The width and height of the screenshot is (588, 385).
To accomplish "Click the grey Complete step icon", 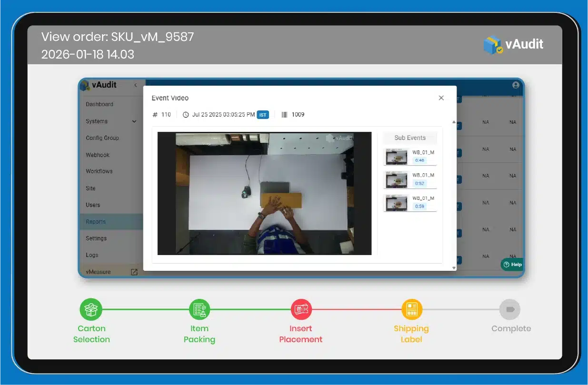I will tap(510, 309).
